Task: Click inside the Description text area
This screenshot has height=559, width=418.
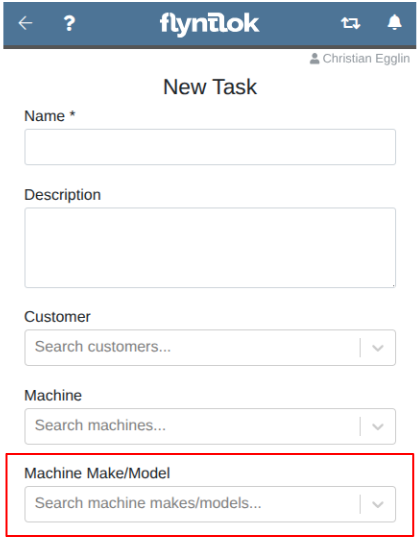Action: 210,248
